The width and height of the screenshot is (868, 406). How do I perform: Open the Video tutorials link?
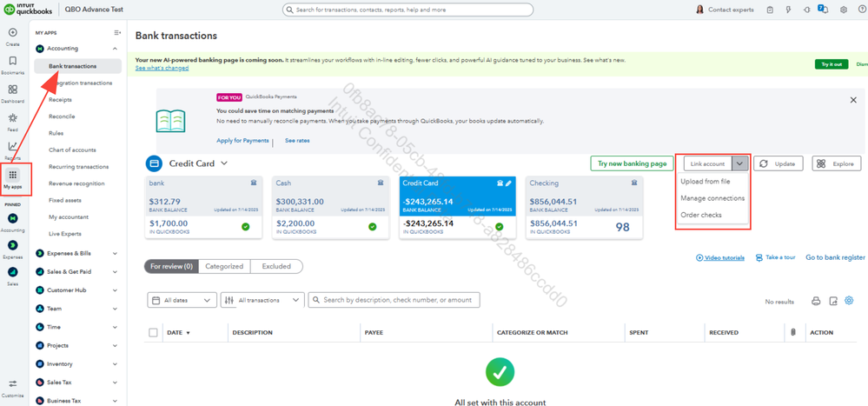pyautogui.click(x=720, y=257)
